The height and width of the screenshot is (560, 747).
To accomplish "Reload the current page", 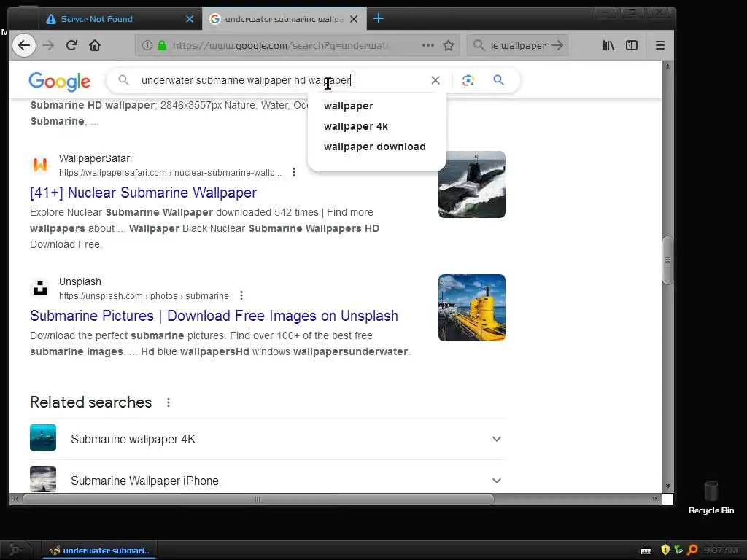I will pos(71,45).
